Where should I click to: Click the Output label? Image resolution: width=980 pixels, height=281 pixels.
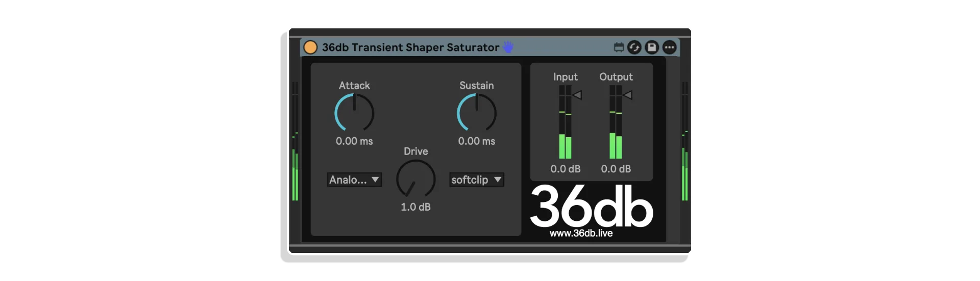[x=616, y=77]
